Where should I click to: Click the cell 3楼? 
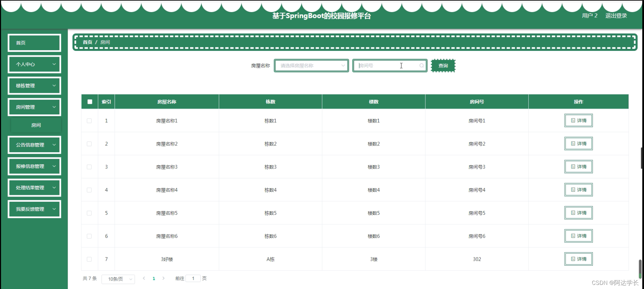[374, 259]
